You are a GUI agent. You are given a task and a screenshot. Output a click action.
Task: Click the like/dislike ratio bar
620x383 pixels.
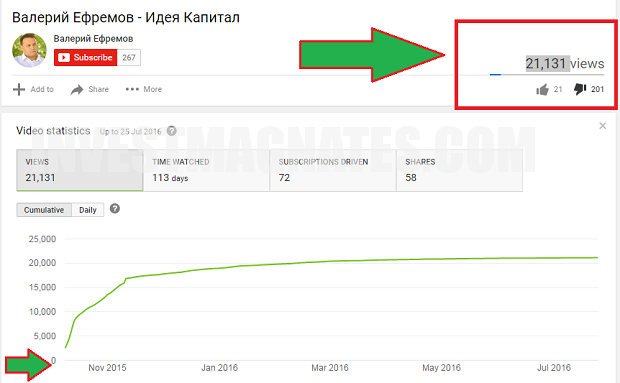[547, 74]
